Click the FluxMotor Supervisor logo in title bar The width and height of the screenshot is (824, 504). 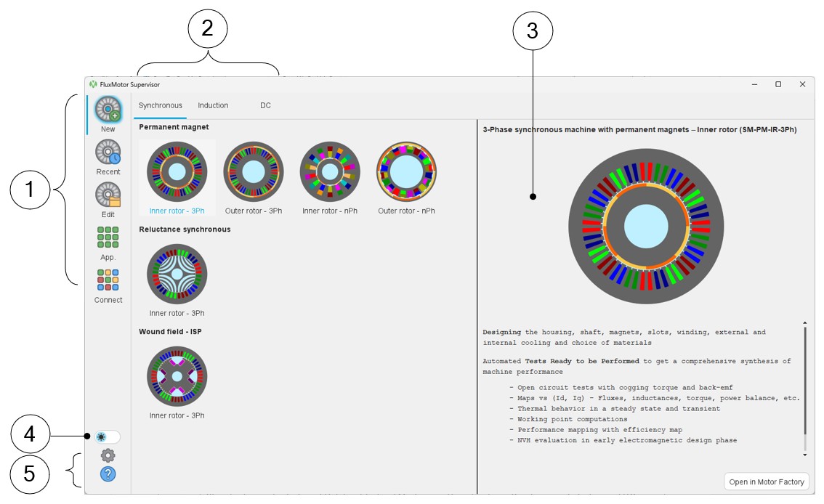pyautogui.click(x=93, y=84)
